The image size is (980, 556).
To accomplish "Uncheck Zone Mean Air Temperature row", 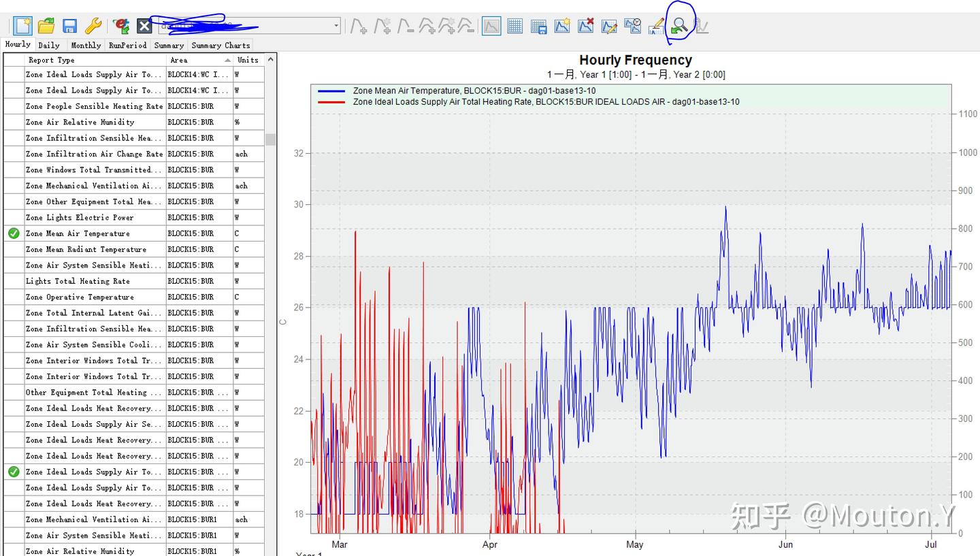I will 14,233.
